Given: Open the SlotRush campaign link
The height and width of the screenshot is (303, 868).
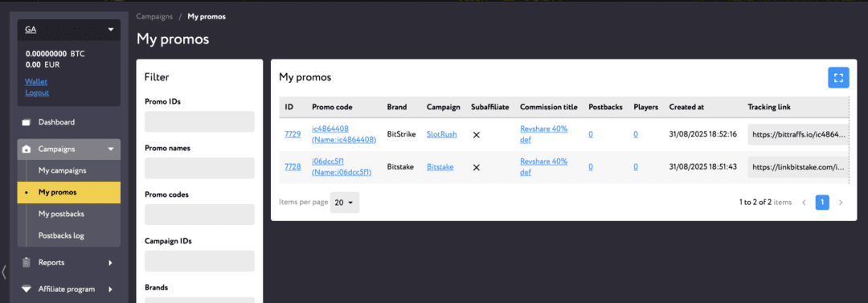Looking at the screenshot, I should [442, 134].
